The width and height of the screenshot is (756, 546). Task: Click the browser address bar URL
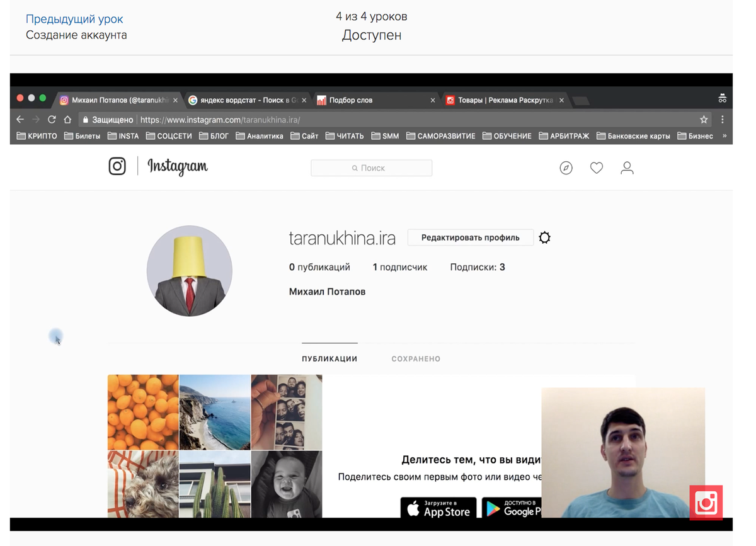[x=220, y=120]
